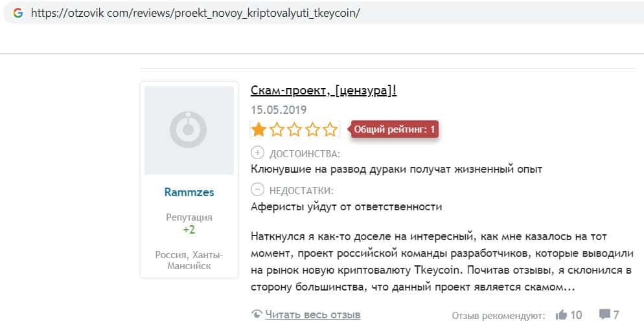Click the comments speech bubble icon
The height and width of the screenshot is (330, 644).
pos(604,314)
